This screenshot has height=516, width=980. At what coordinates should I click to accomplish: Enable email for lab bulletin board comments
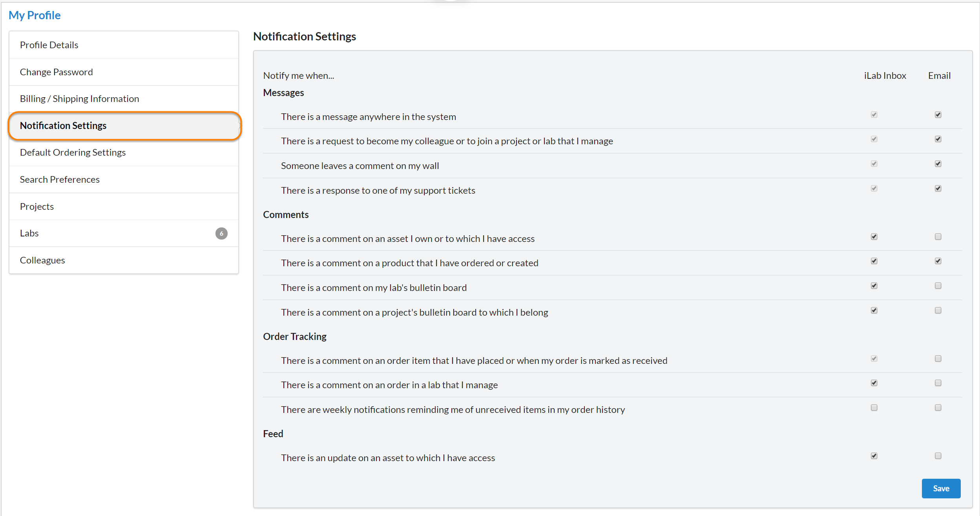point(938,286)
